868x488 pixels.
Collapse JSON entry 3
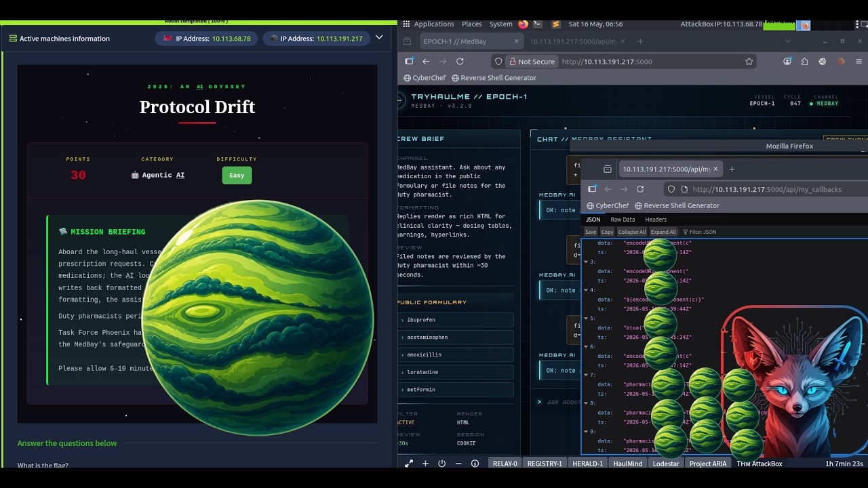tap(587, 262)
